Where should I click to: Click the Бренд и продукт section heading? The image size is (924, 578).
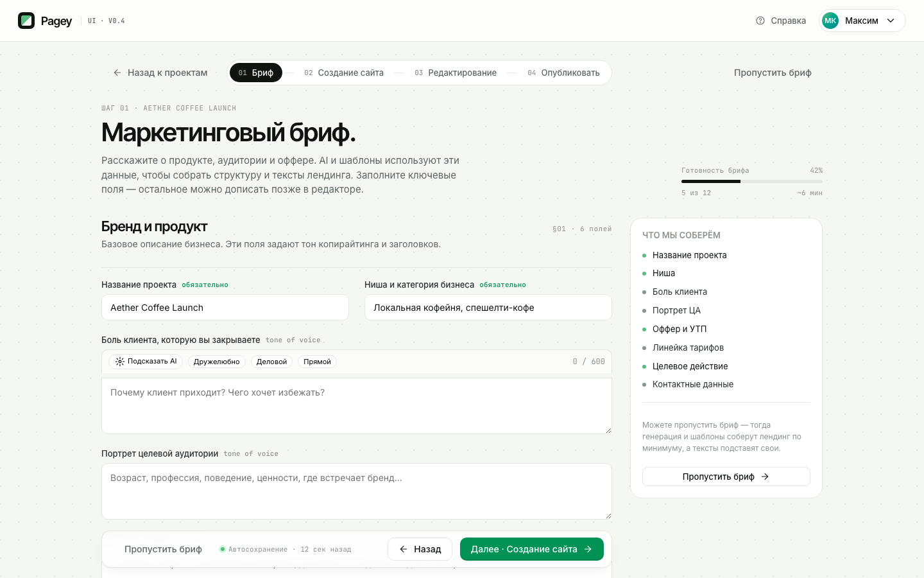[155, 226]
